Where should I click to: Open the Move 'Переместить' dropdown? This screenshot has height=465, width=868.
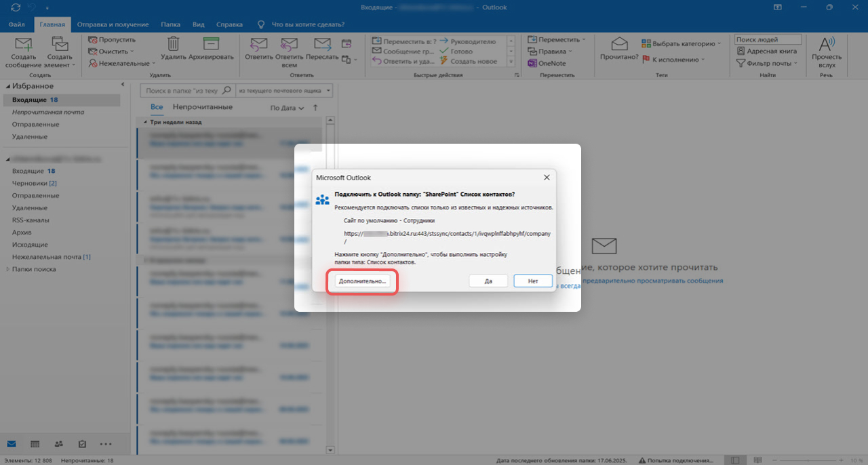[556, 39]
